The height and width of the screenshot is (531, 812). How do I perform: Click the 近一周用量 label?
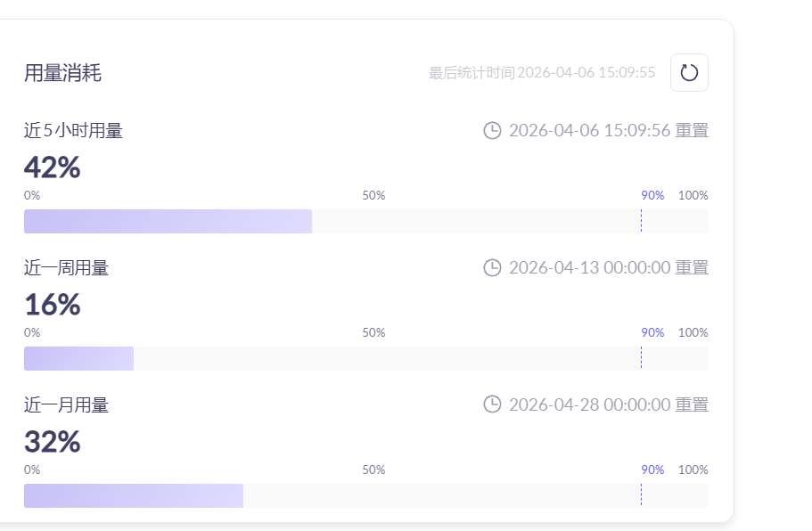[66, 267]
